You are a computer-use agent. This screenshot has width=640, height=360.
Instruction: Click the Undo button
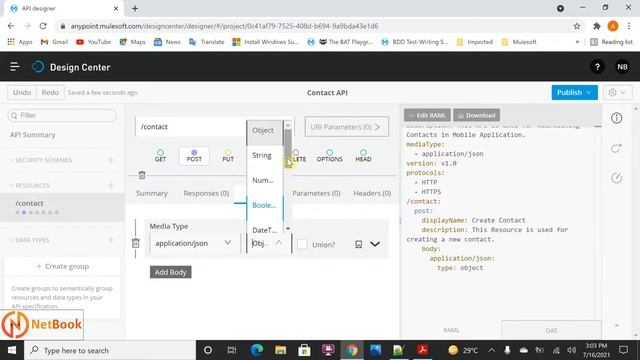(22, 93)
